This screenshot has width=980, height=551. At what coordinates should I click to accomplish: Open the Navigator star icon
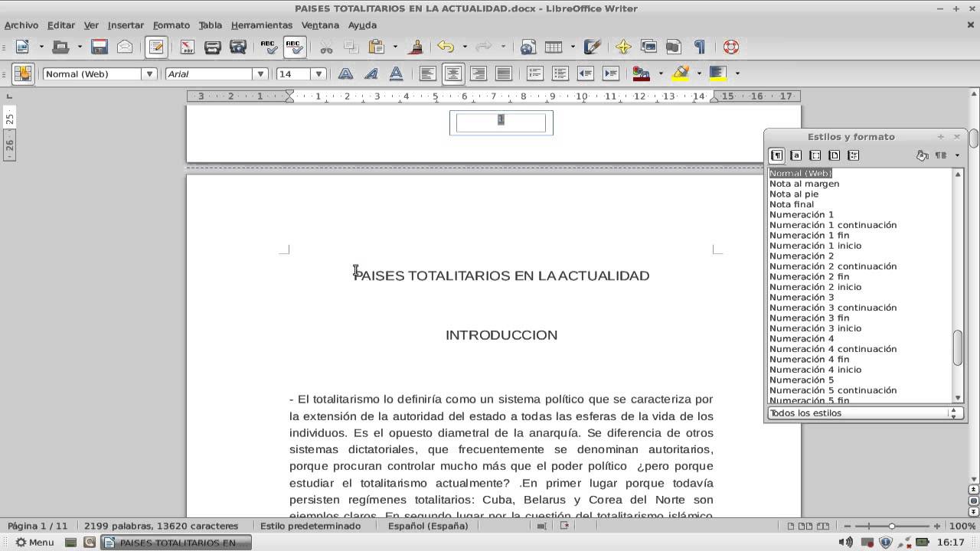(x=623, y=47)
